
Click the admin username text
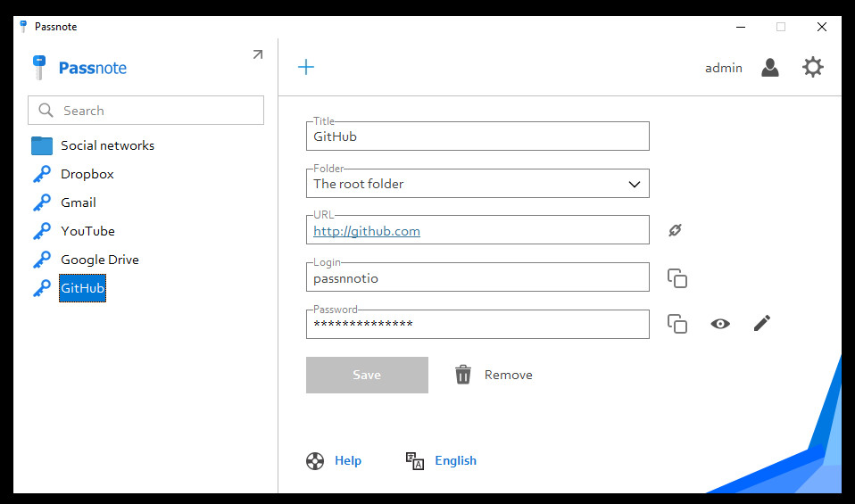point(724,68)
